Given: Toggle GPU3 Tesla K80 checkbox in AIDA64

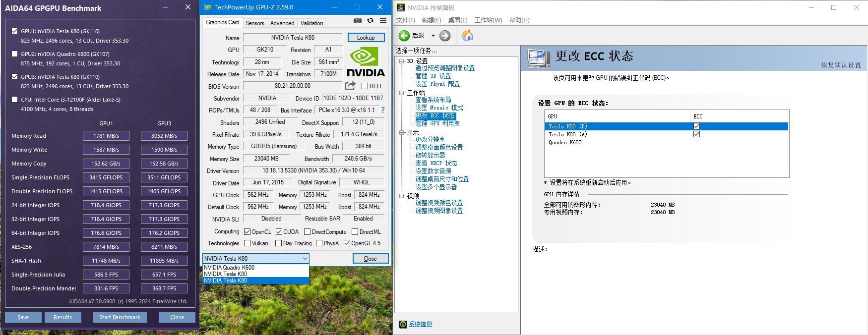Looking at the screenshot, I should (x=14, y=77).
